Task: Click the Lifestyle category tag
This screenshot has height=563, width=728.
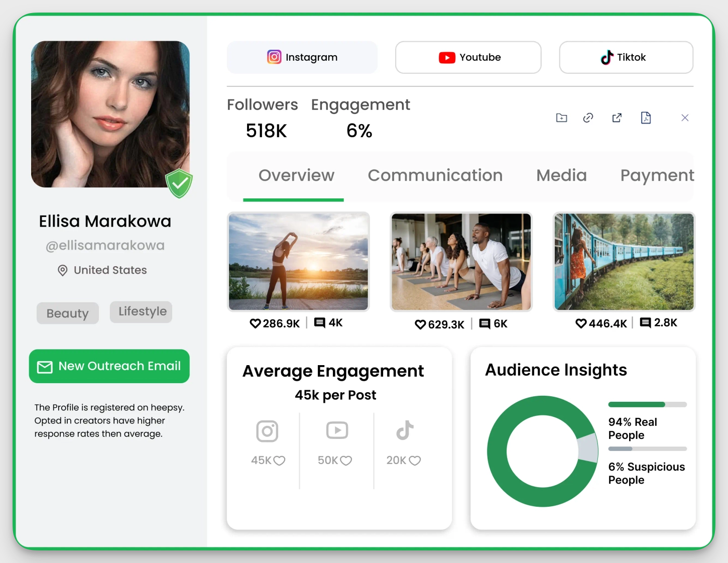Action: 141,312
